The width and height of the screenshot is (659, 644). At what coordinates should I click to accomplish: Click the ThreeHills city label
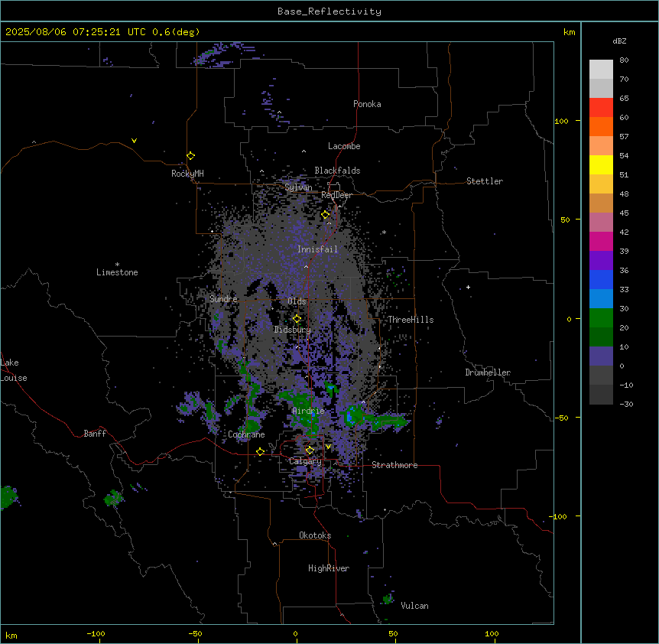pyautogui.click(x=411, y=320)
